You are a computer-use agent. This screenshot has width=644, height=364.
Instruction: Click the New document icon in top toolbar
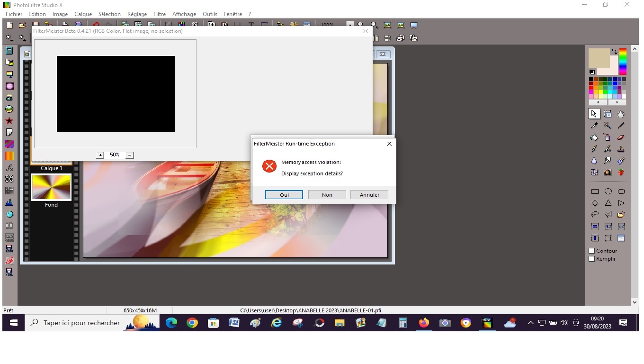[x=9, y=25]
